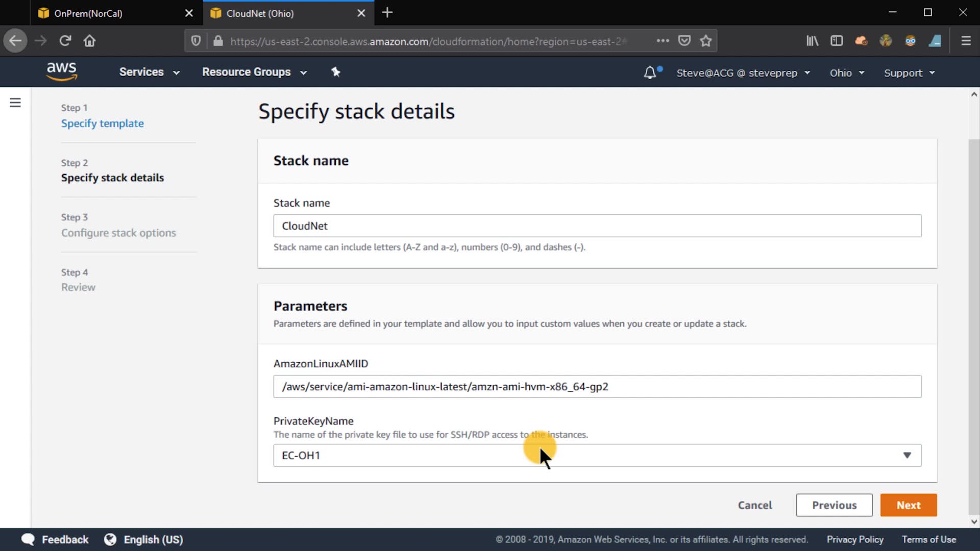Open Firefox page actions three-dots menu

tap(663, 41)
